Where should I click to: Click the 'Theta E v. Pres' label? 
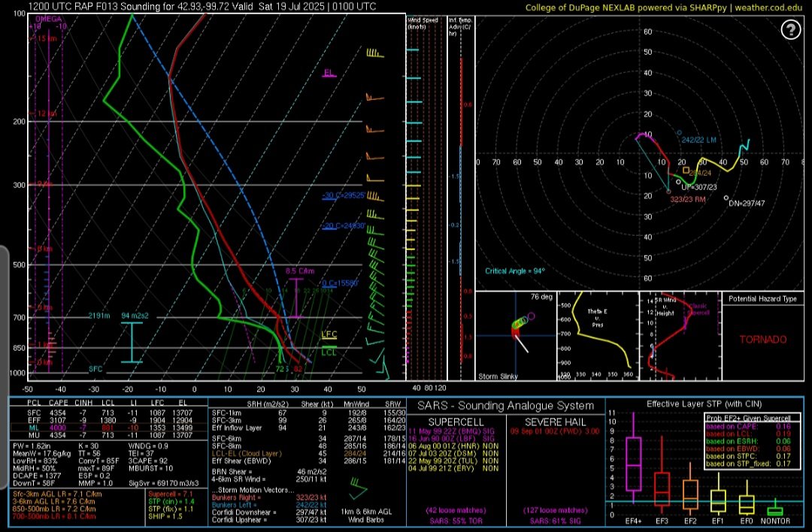point(597,318)
